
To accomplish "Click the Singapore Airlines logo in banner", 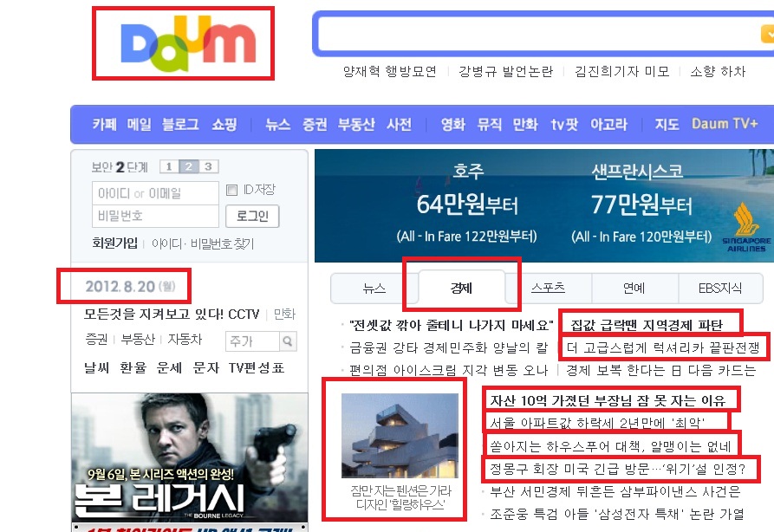I will (x=746, y=227).
